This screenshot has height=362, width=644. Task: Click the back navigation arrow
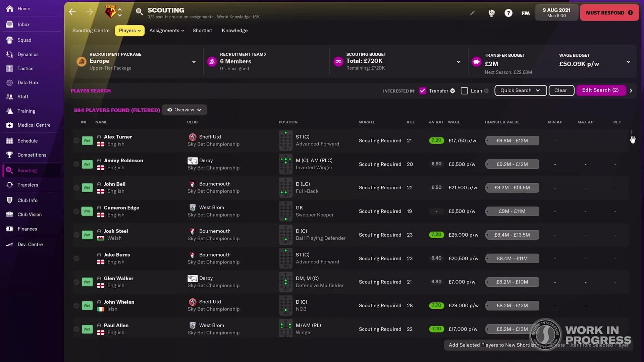pos(72,12)
